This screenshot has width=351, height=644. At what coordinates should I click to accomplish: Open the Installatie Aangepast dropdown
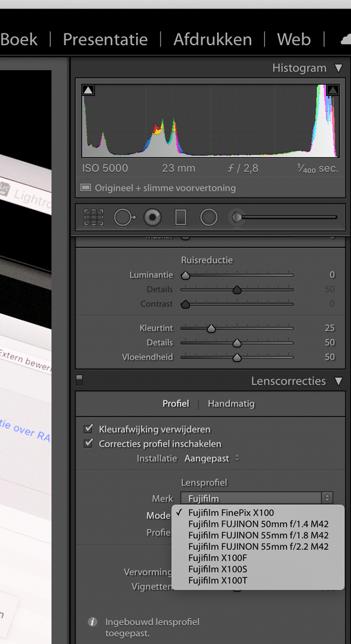pos(212,458)
